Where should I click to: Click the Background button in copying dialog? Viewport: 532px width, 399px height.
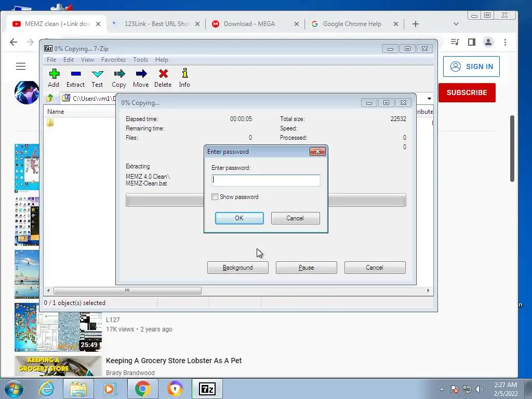[x=237, y=268]
